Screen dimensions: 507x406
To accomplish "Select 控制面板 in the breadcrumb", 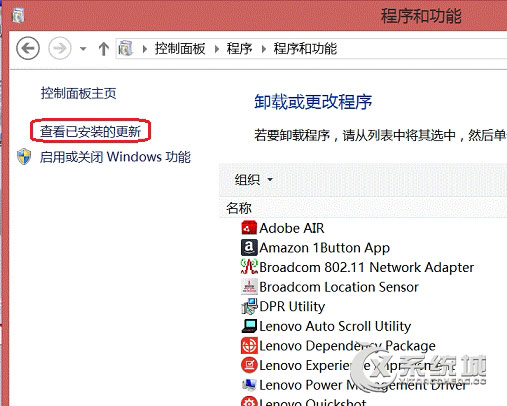I will (x=180, y=49).
